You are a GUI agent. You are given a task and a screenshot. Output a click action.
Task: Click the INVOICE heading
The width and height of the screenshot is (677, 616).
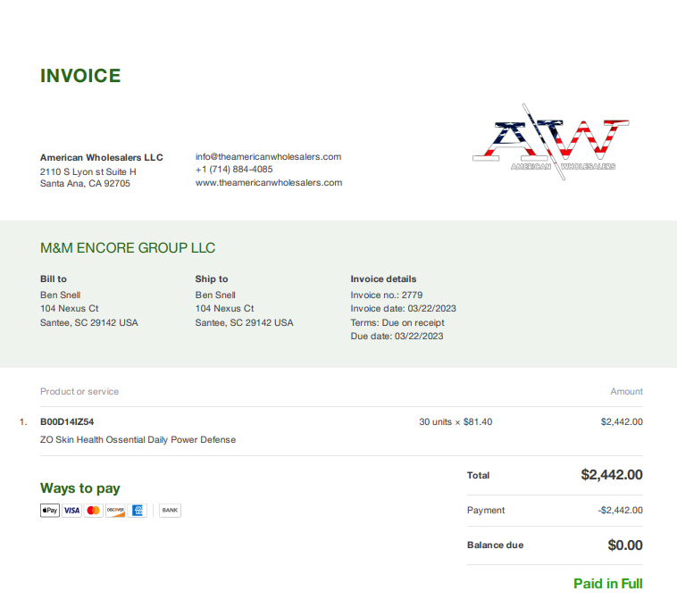click(80, 76)
